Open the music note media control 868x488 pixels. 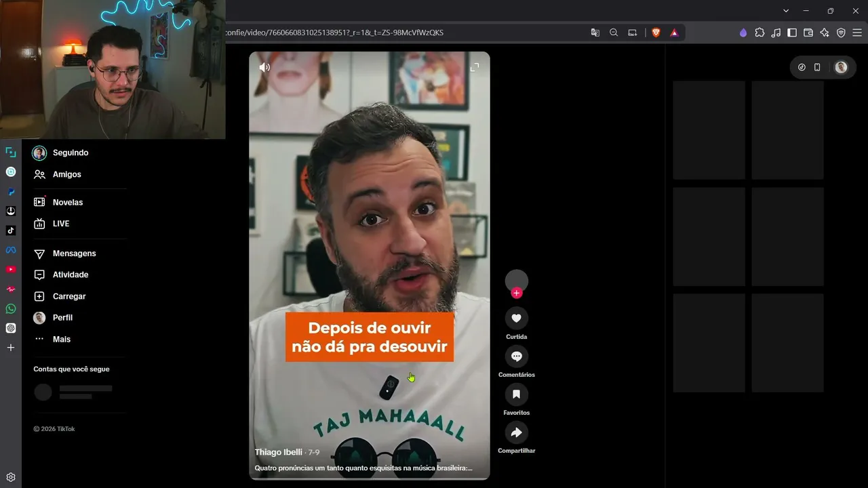[776, 33]
